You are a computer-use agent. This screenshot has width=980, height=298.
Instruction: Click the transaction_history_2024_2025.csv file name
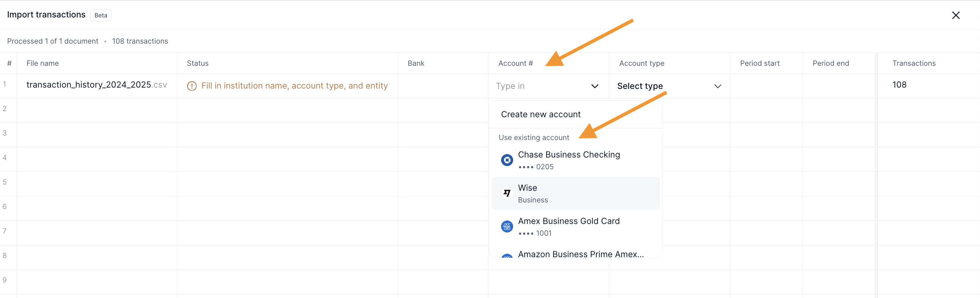[97, 85]
